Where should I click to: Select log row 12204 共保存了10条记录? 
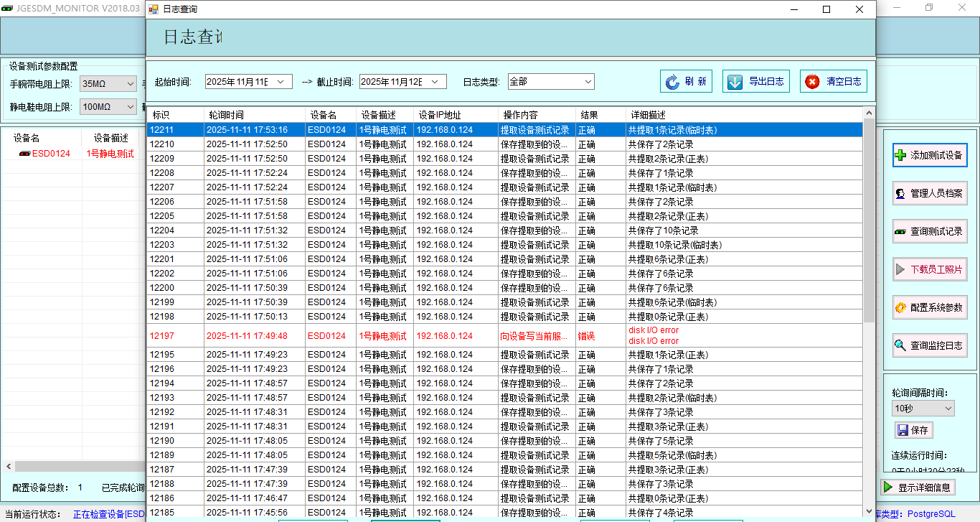[x=504, y=230]
